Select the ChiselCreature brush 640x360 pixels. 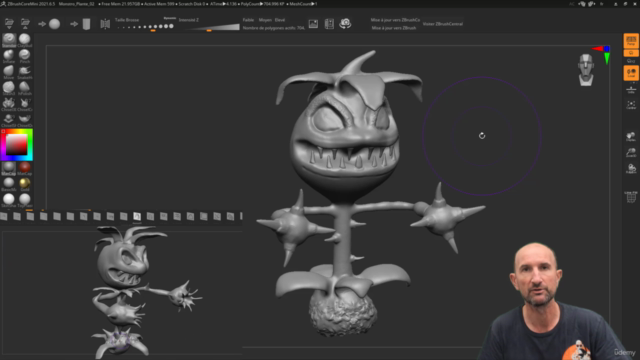[24, 104]
